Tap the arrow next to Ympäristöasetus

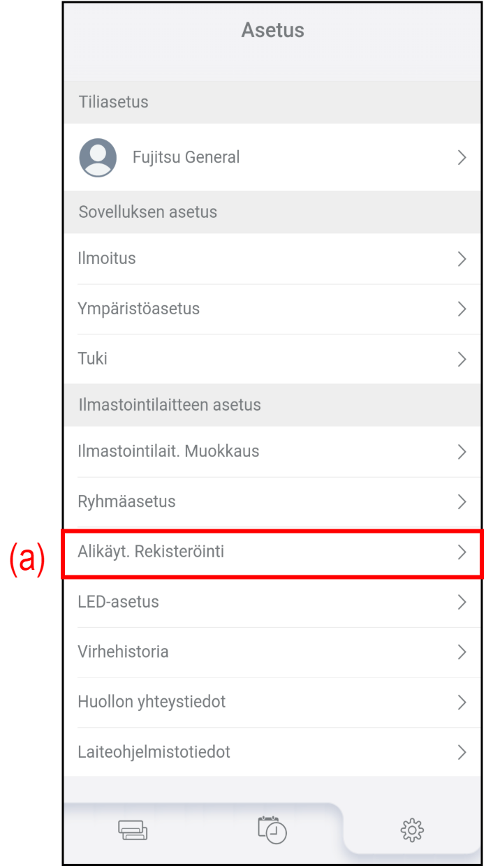point(462,309)
